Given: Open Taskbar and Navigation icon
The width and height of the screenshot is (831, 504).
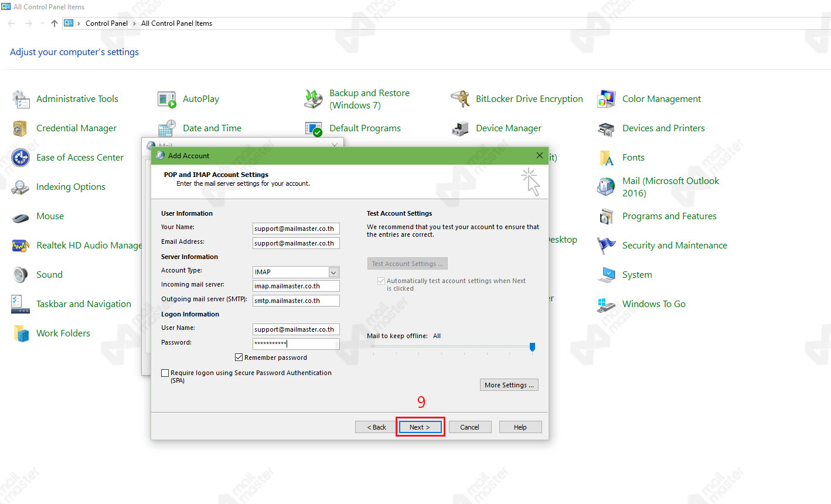Looking at the screenshot, I should tap(21, 304).
